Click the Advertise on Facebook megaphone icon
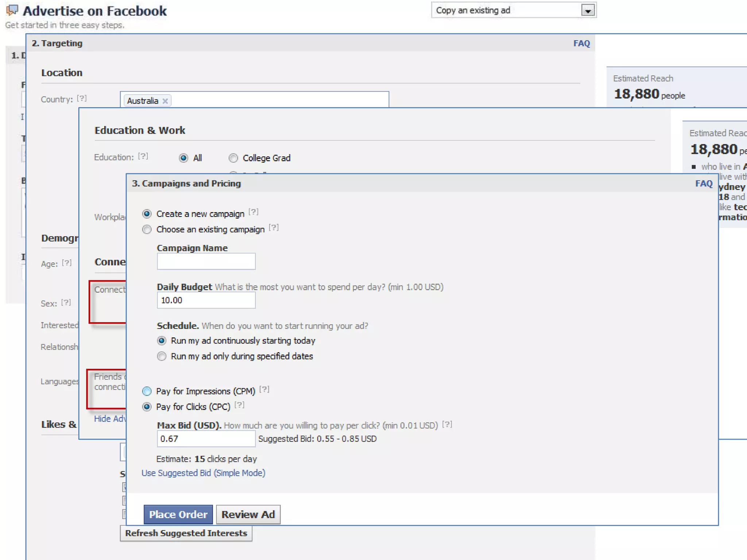Viewport: 747px width, 560px height. [x=12, y=10]
